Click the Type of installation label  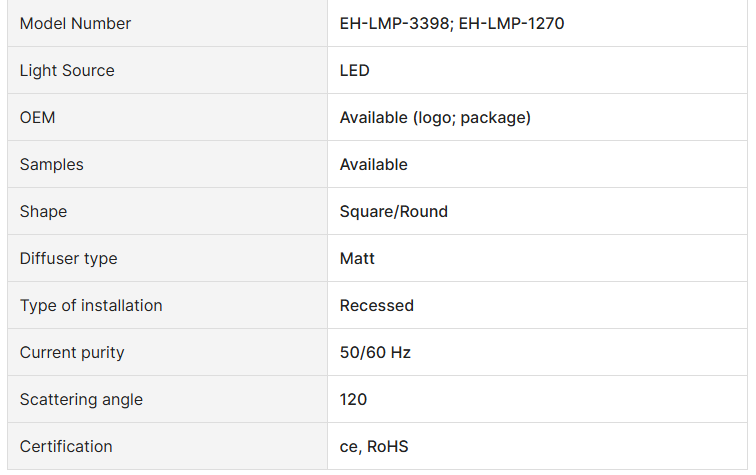(91, 305)
